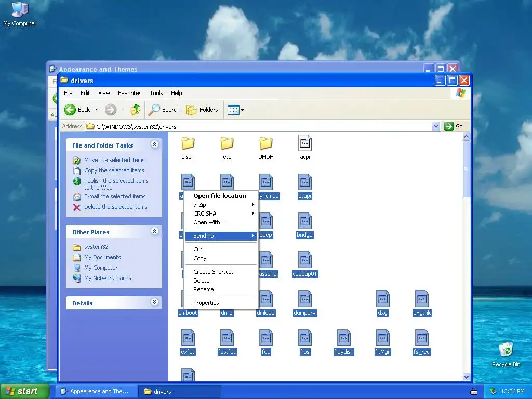Viewport: 532px width, 399px height.
Task: Click the scrollbar down arrow
Action: pos(466,377)
